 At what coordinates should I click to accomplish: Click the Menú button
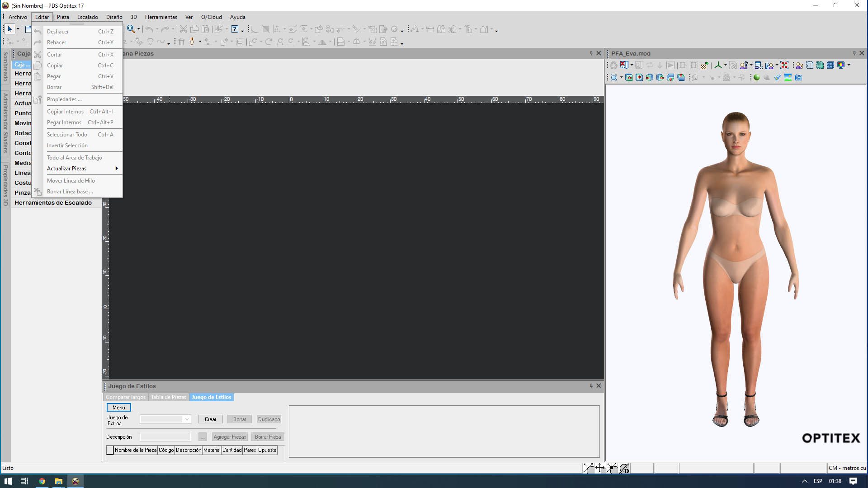coord(119,408)
